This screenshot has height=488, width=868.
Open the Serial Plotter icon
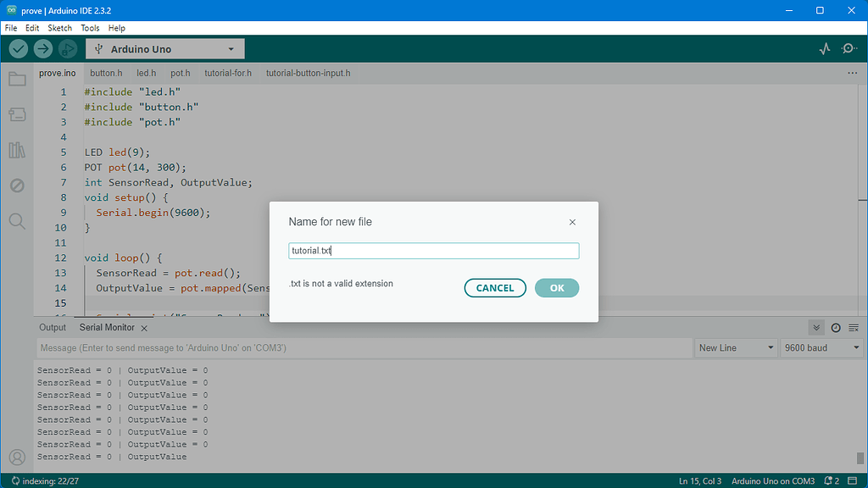coord(824,48)
